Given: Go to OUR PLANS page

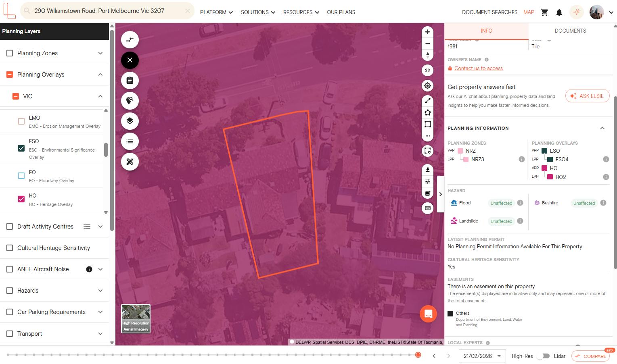Looking at the screenshot, I should pyautogui.click(x=341, y=12).
